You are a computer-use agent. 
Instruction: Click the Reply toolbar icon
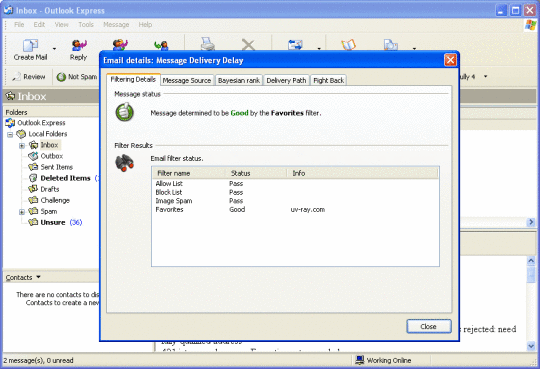click(79, 45)
